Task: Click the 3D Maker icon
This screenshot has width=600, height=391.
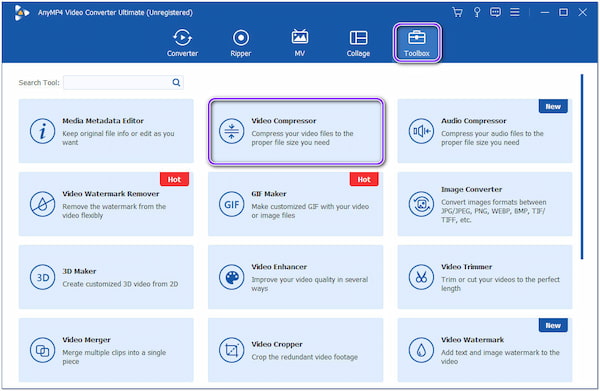Action: pyautogui.click(x=42, y=277)
